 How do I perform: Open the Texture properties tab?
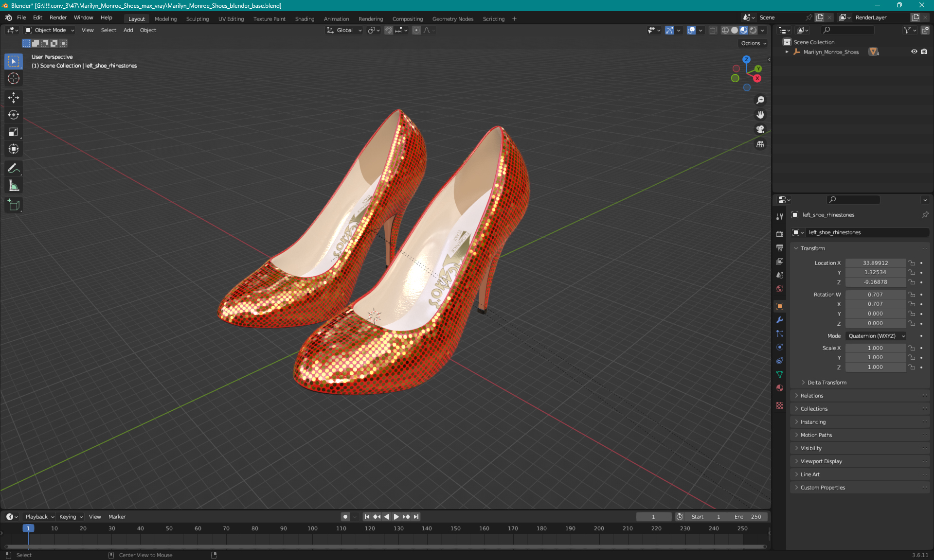780,405
